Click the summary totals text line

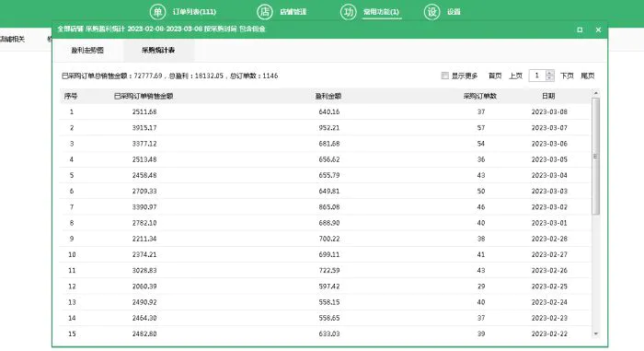pos(169,76)
